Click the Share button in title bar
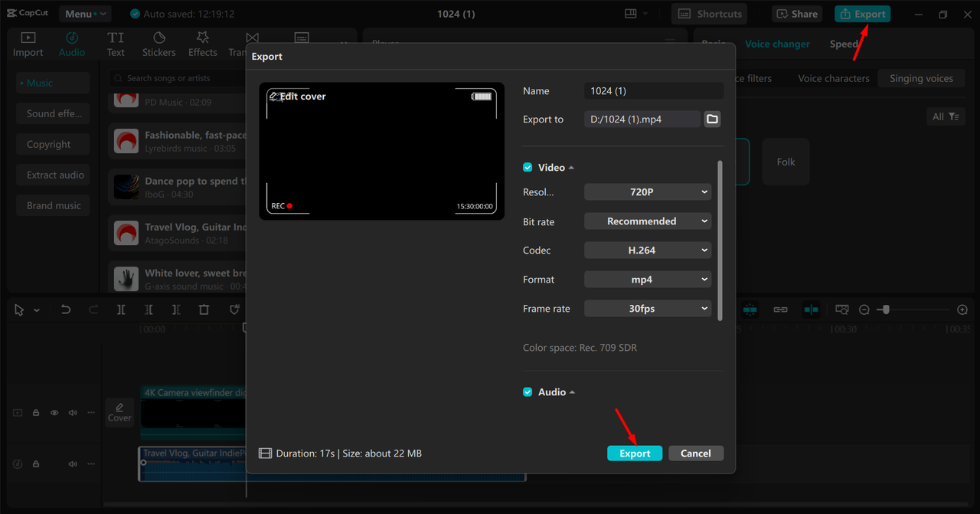 [796, 14]
